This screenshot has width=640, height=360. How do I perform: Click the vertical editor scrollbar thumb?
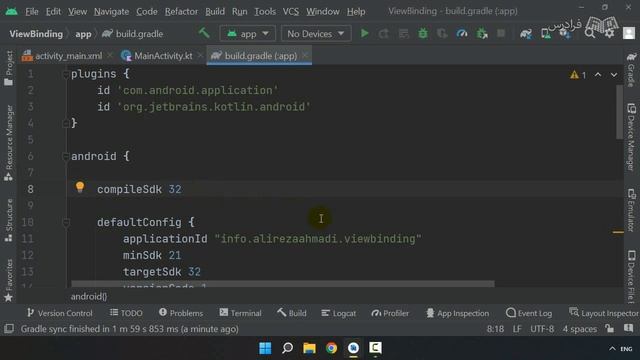[619, 112]
